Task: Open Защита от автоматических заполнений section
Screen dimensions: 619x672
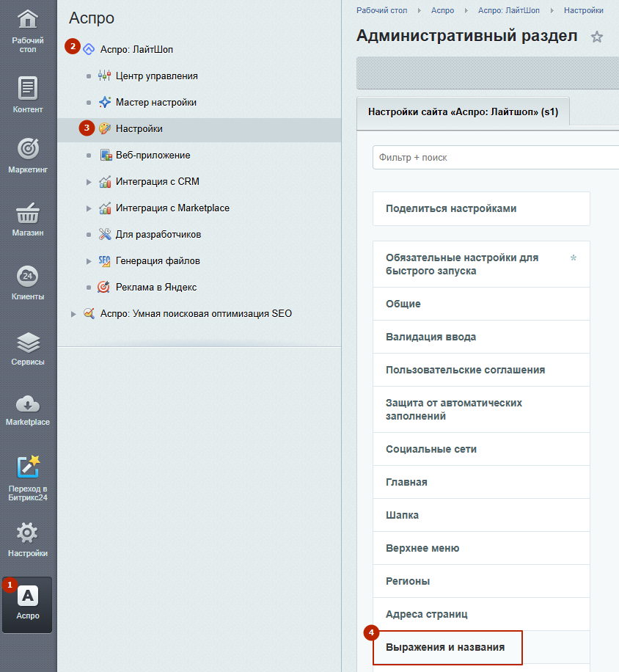Action: [481, 409]
